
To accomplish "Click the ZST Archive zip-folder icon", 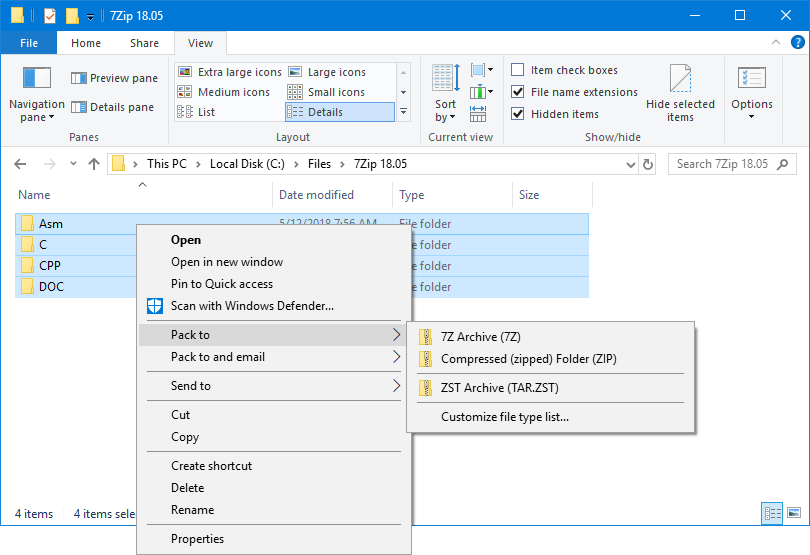I will pos(425,388).
